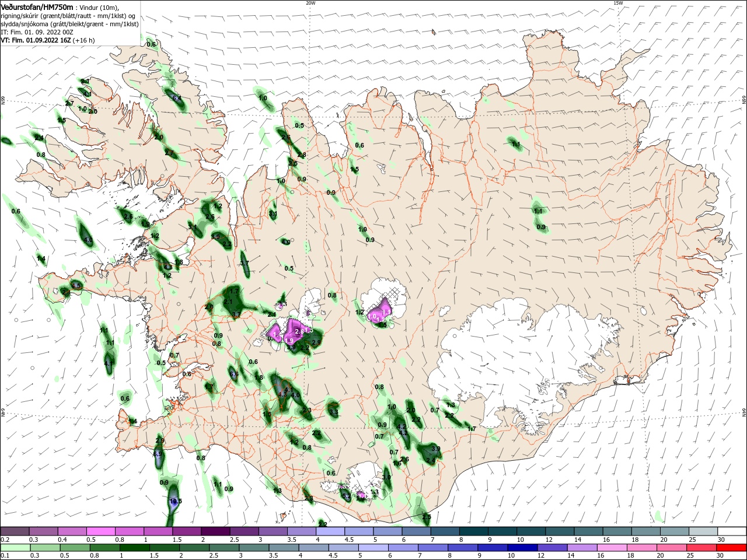Pick the white 30 snow legend swatch
The width and height of the screenshot is (747, 560).
tap(732, 531)
